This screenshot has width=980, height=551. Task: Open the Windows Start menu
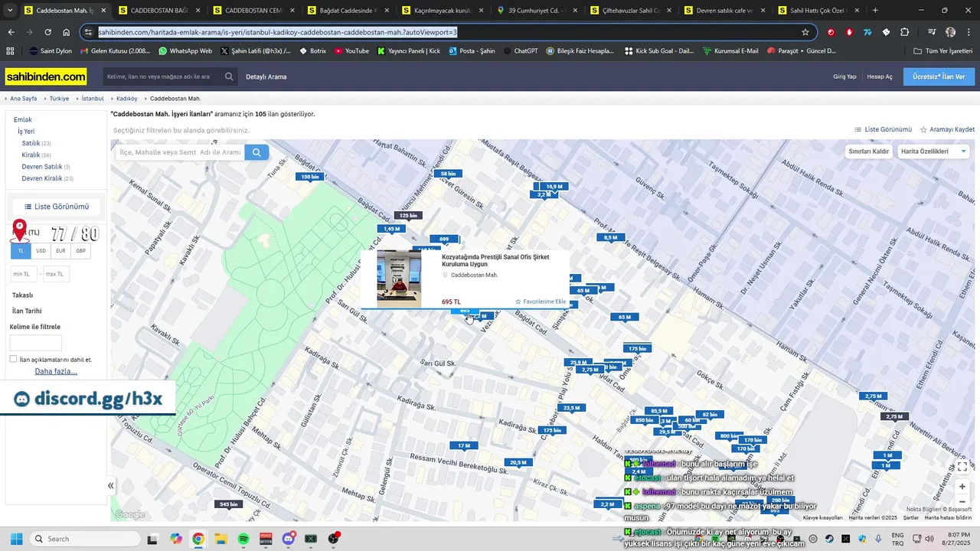[17, 539]
